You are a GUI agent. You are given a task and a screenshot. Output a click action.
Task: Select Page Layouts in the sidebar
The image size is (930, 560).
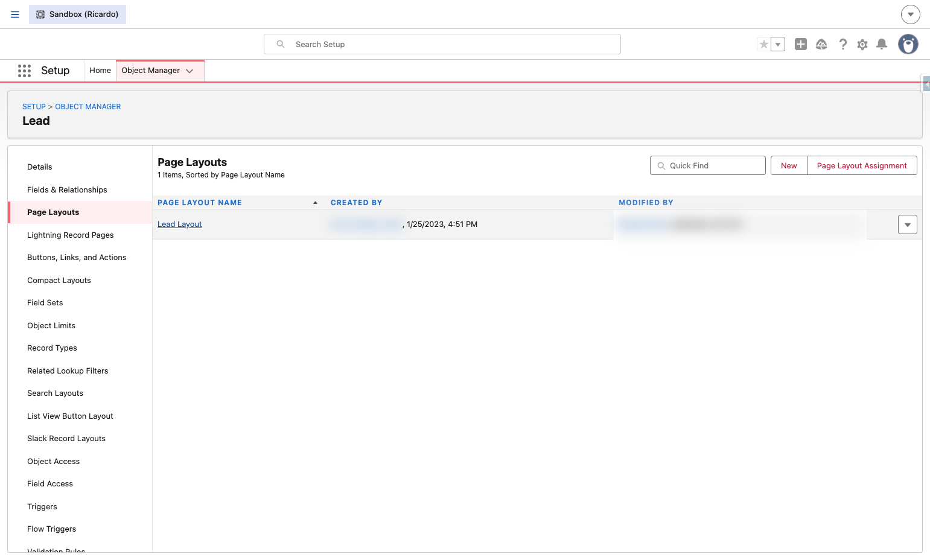[80, 212]
